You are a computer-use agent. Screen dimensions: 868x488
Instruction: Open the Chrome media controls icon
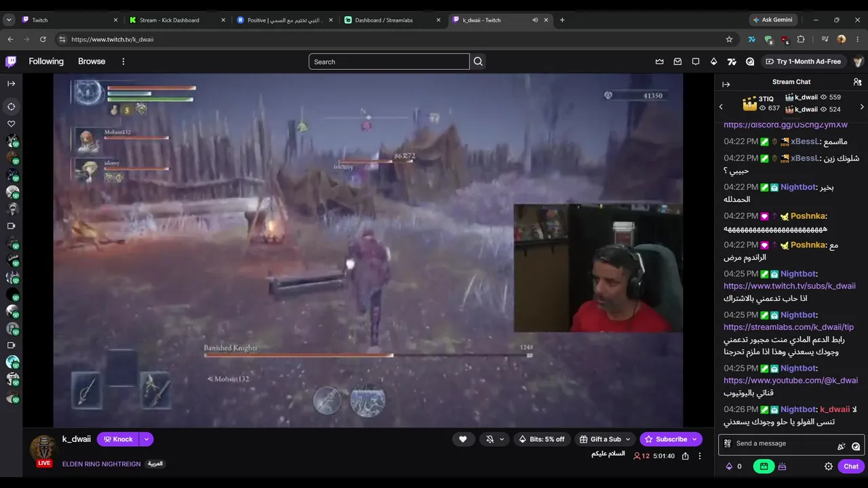(x=825, y=39)
